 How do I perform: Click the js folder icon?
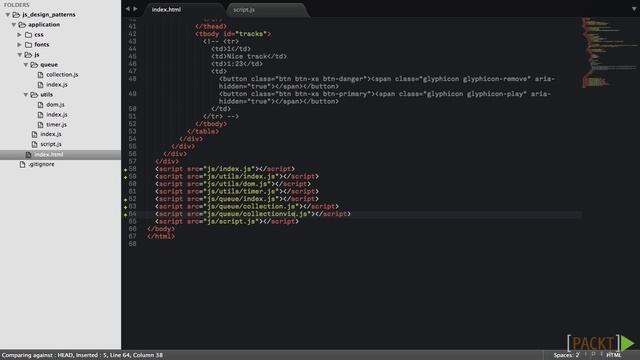[28, 55]
